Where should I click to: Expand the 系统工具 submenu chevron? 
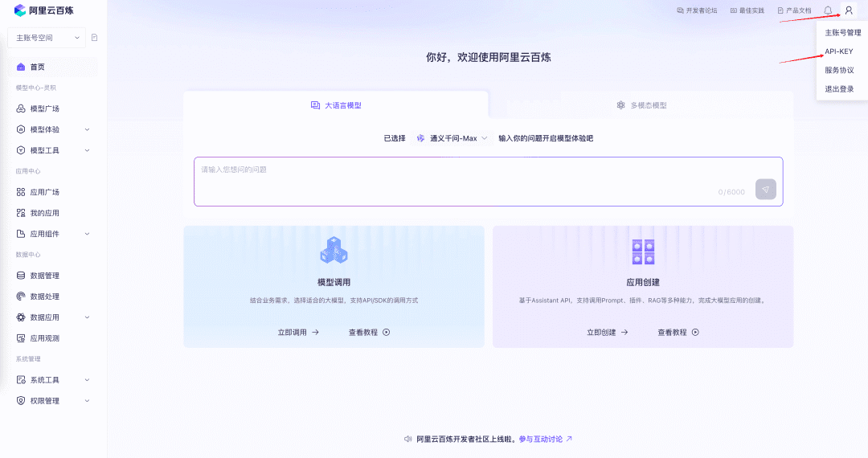pos(87,380)
